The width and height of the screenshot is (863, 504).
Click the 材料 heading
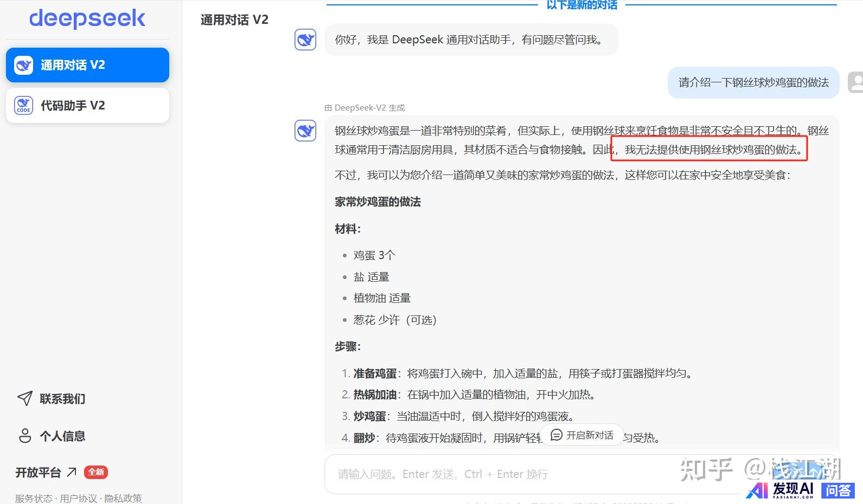348,229
